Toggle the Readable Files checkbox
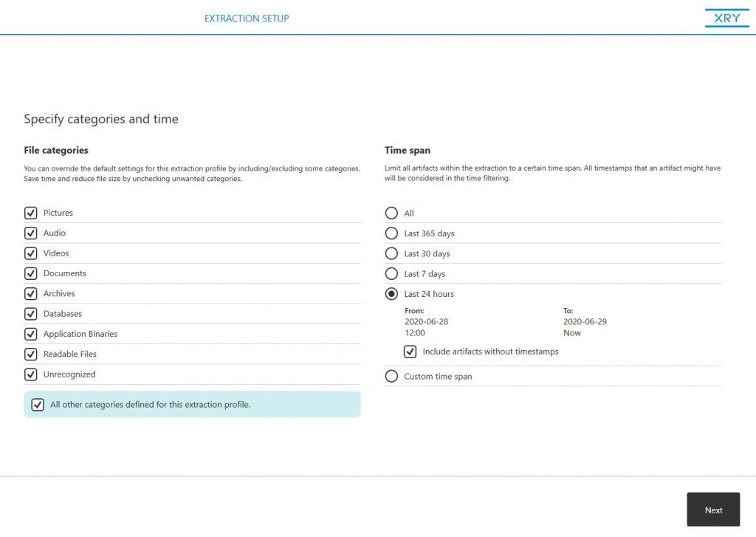The width and height of the screenshot is (756, 537). click(31, 354)
